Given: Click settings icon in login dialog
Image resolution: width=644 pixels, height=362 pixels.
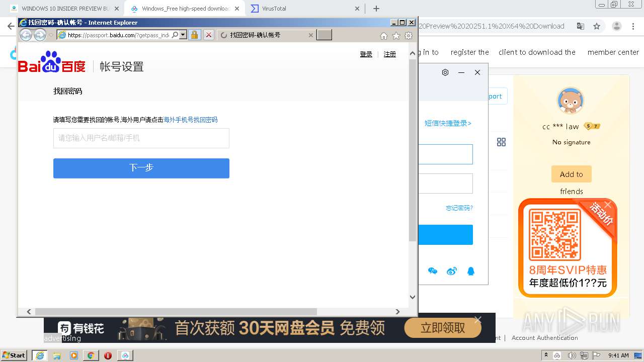Looking at the screenshot, I should 445,72.
